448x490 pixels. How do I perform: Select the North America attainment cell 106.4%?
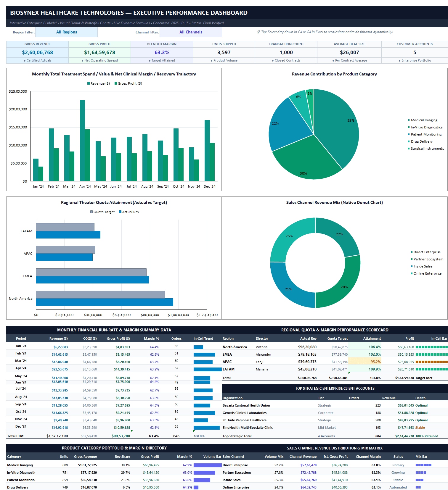[364, 347]
